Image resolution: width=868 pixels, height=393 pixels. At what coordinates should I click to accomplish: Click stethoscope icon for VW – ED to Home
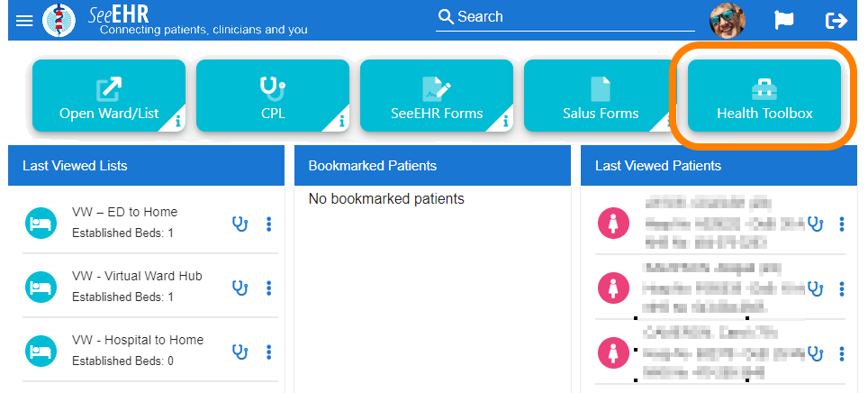click(x=240, y=224)
